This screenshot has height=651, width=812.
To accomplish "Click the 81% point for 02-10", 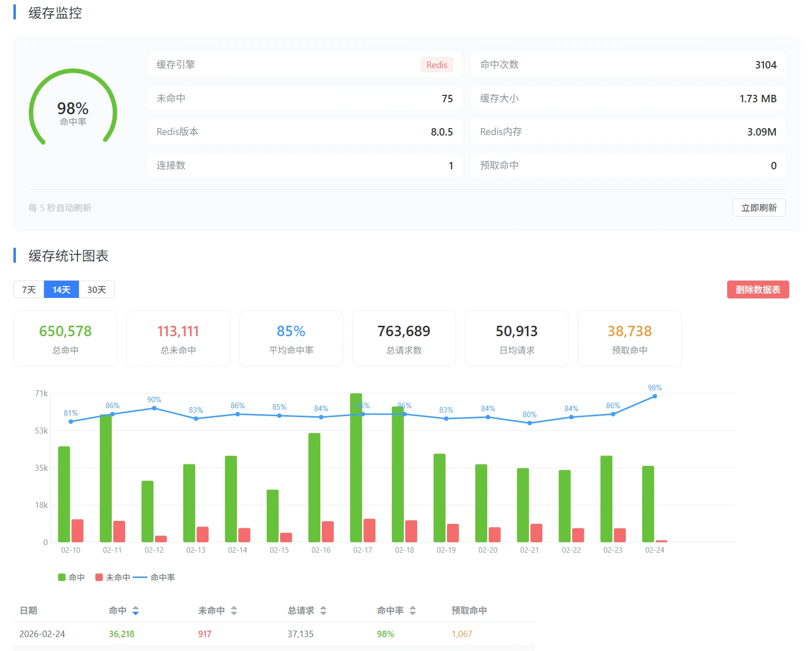I will pos(71,422).
